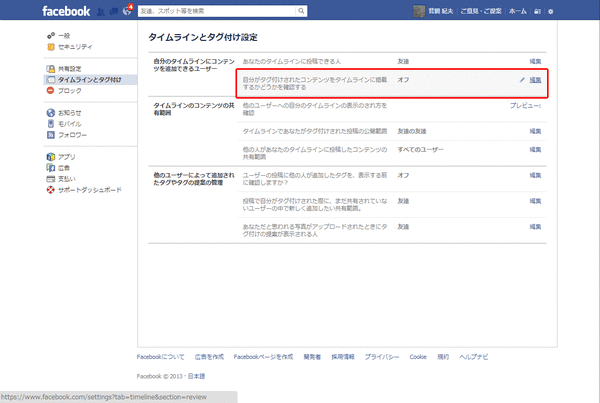Click the あなたのタイムラインに投稿できる人 description

pos(292,61)
